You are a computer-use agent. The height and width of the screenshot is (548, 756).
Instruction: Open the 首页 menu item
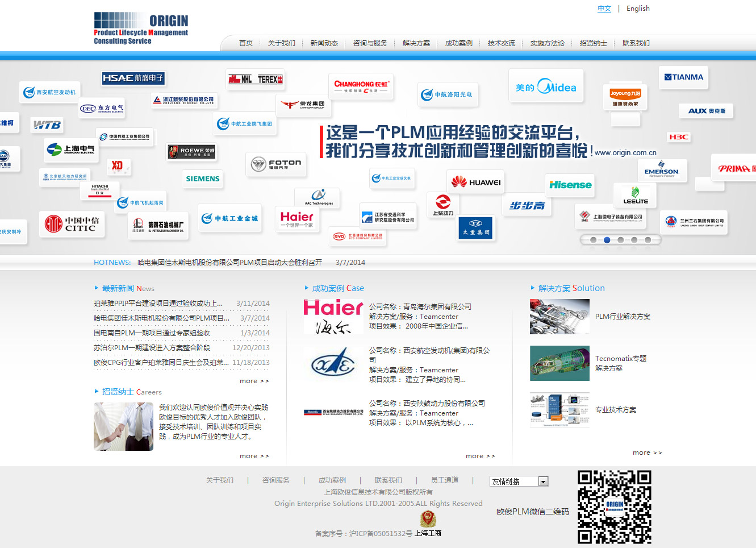pyautogui.click(x=246, y=43)
